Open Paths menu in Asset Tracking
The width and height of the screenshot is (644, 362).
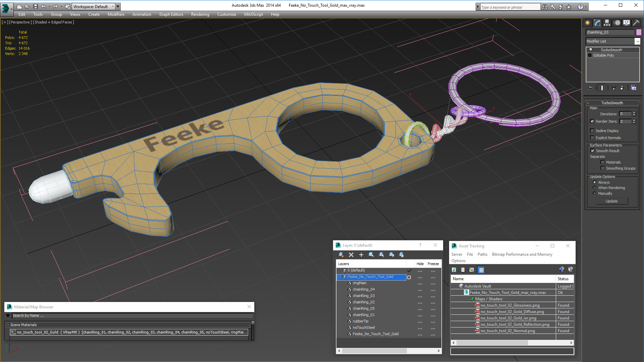click(x=482, y=254)
